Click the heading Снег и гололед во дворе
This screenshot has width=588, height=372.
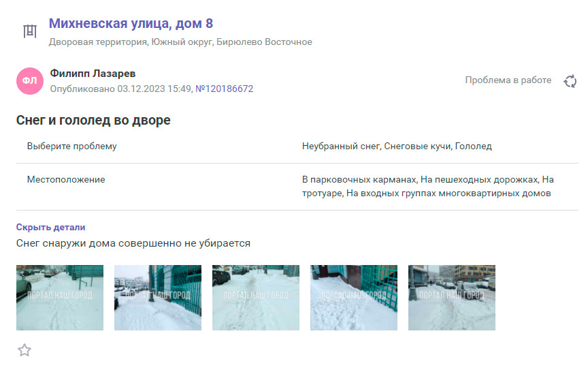pos(93,121)
